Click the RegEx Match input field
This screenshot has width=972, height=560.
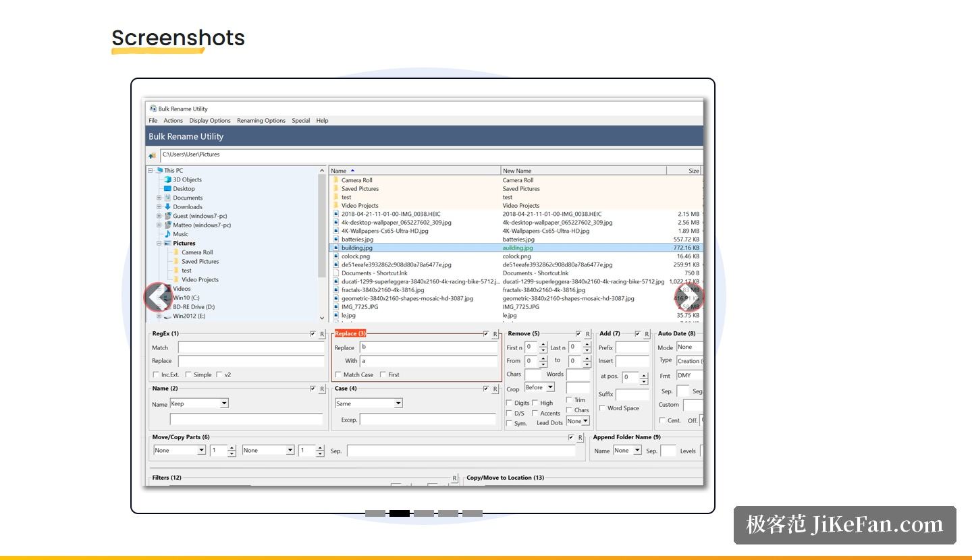[x=251, y=347]
